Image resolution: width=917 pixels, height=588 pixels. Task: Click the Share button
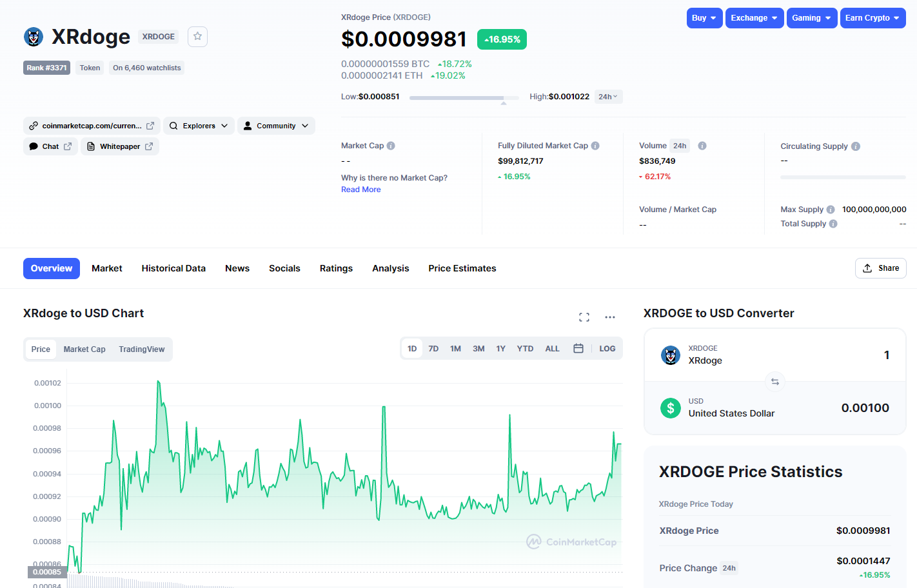click(x=881, y=268)
